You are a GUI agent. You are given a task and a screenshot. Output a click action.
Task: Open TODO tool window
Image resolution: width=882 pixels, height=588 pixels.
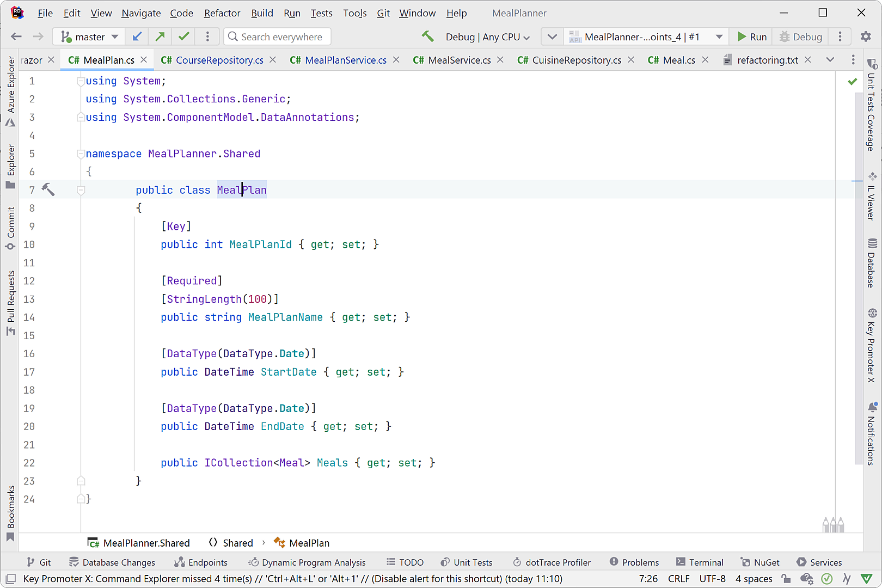click(405, 562)
